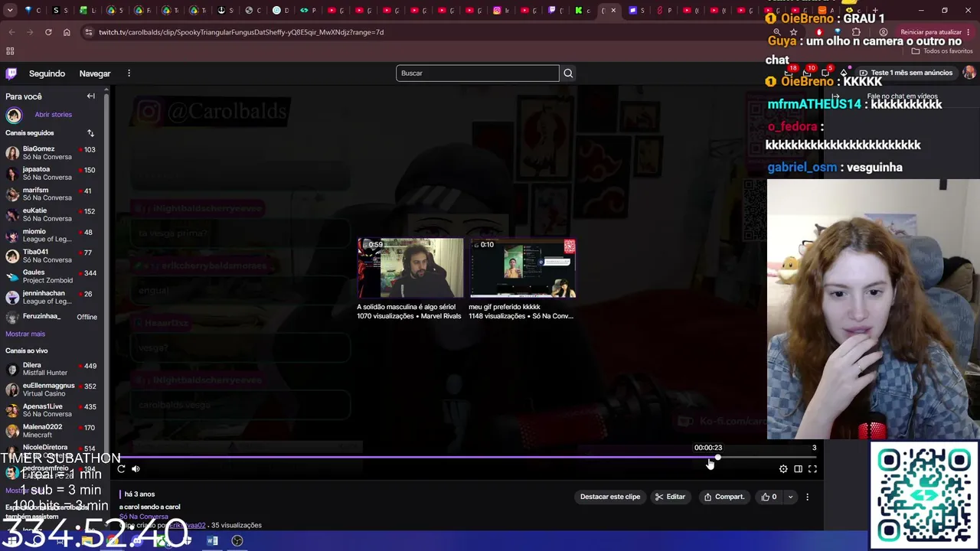
Task: Switch to the Instagram browser tab
Action: [501, 11]
